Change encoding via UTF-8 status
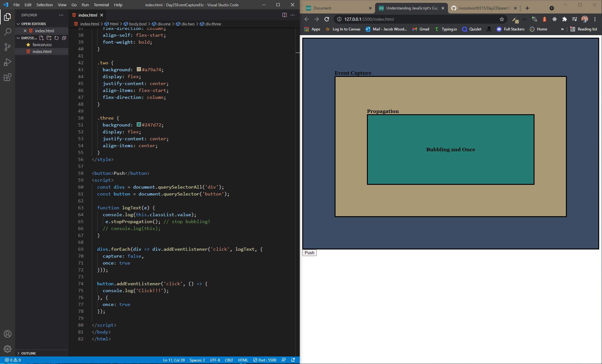This screenshot has height=364, width=602. pos(215,360)
